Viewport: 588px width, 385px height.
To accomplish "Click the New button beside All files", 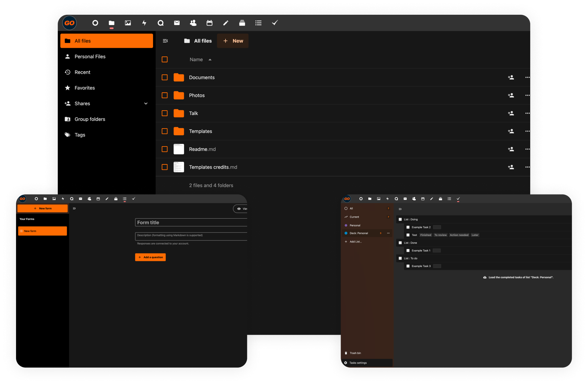I will [x=233, y=41].
